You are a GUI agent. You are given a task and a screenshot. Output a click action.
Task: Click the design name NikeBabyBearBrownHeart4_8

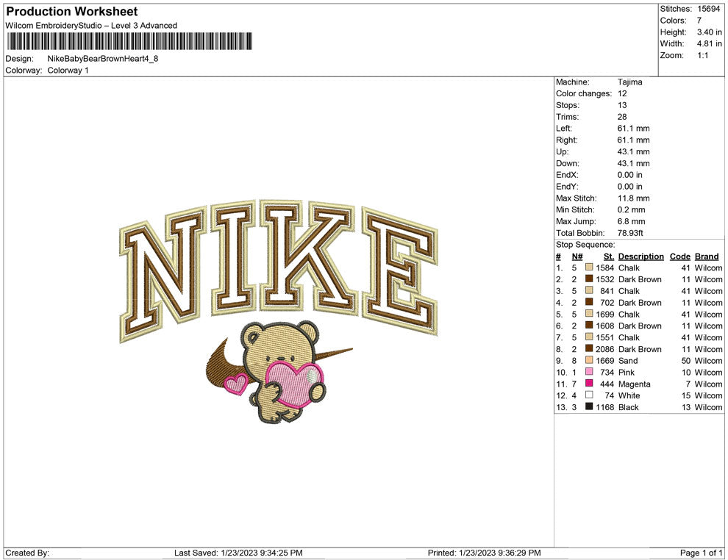tap(103, 59)
